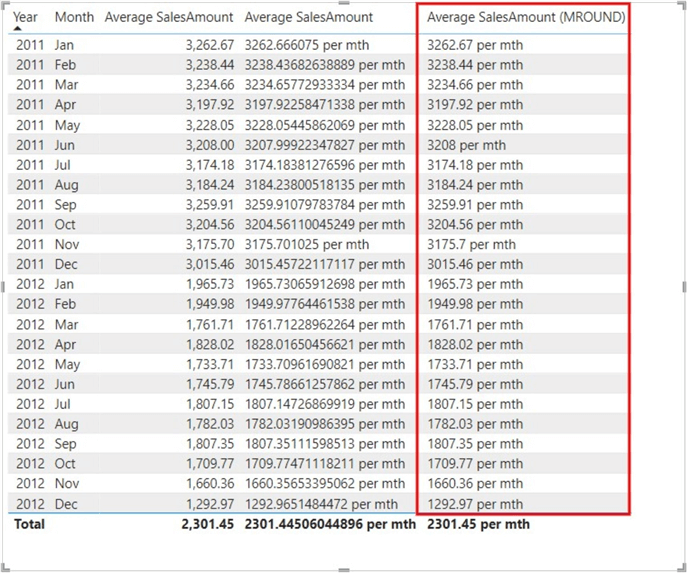This screenshot has height=574, width=688.
Task: Select the 1965.73 per mth cell
Action: pyautogui.click(x=475, y=284)
